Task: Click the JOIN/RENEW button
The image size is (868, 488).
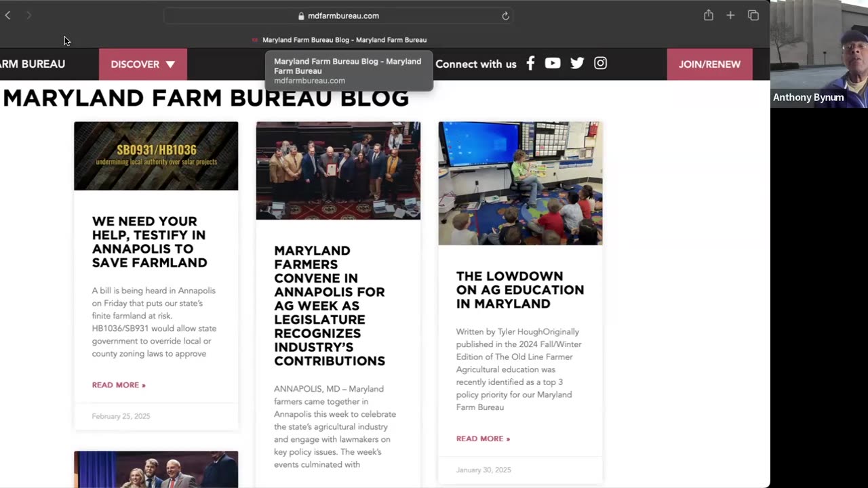Action: (709, 64)
